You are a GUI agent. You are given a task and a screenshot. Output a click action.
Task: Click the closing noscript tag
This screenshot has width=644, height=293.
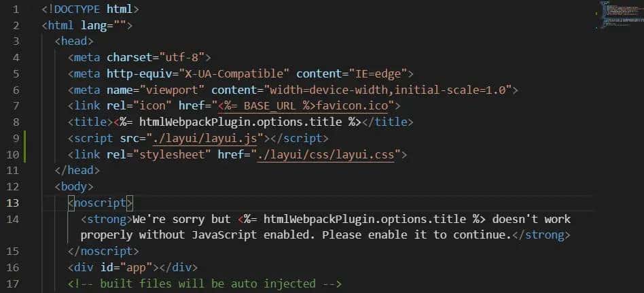click(x=103, y=252)
